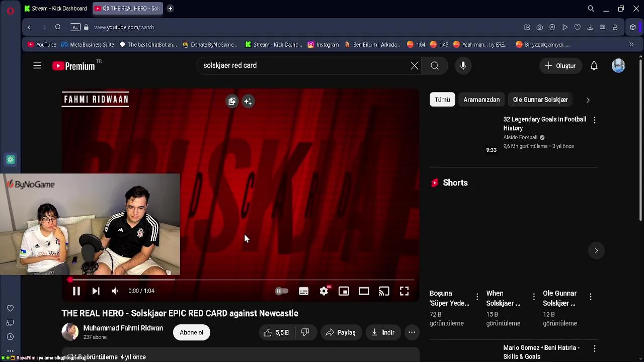Reload the page
Viewport: 644px width, 362px height.
[58, 27]
